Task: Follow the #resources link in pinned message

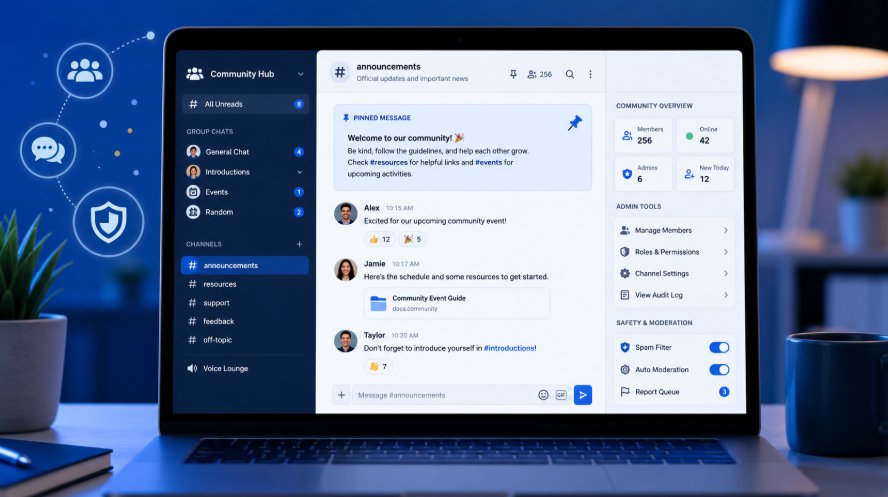Action: [x=388, y=162]
